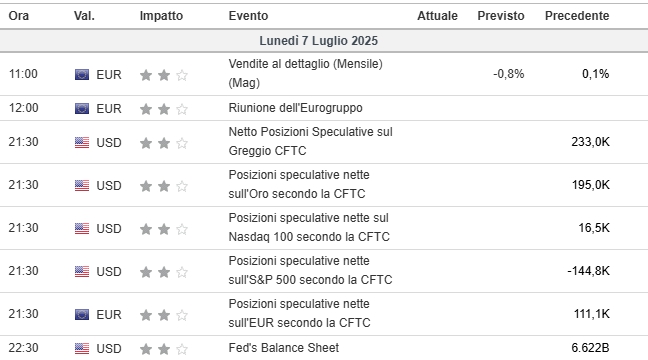
Task: Click the US flag in the Greggio CFTC row
Action: coord(82,143)
